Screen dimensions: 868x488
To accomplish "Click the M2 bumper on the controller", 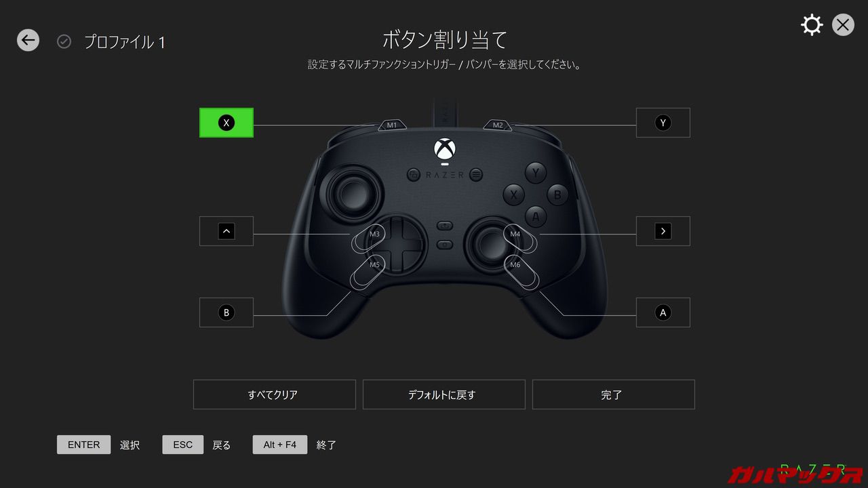I will click(498, 125).
